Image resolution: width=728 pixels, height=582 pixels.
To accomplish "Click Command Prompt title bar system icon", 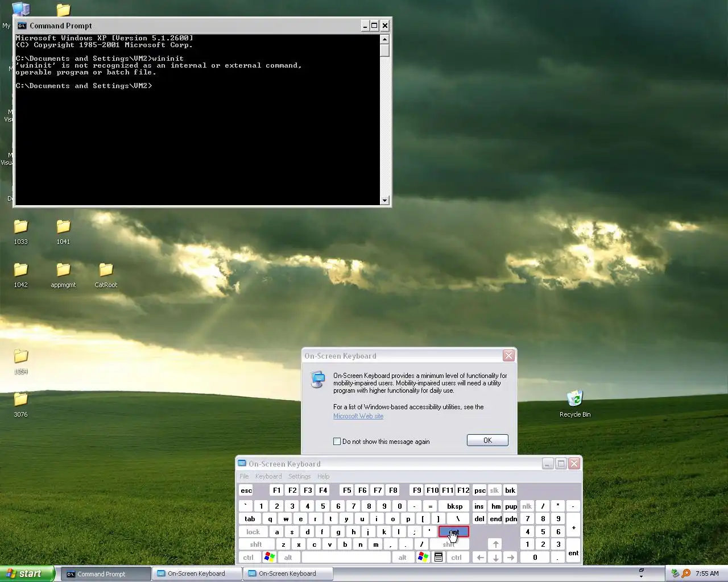I will [x=22, y=26].
